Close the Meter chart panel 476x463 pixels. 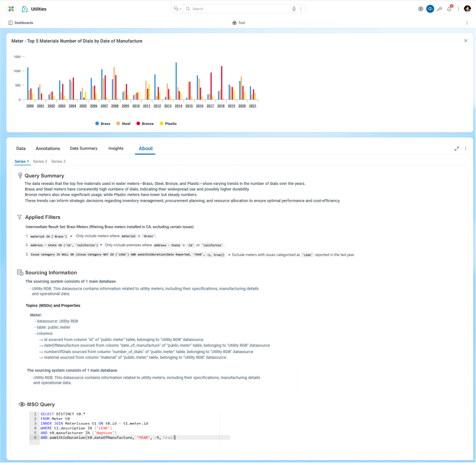point(465,41)
